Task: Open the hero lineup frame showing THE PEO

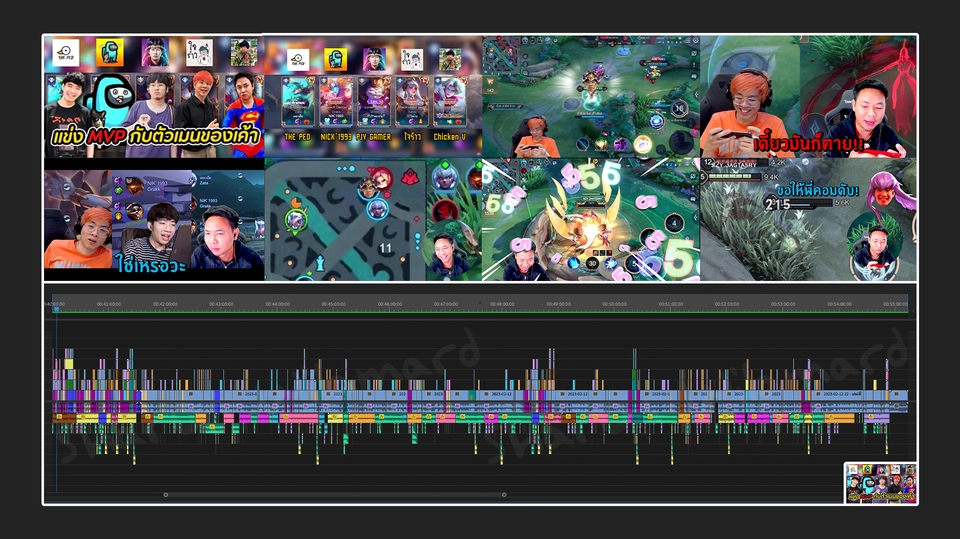Action: point(373,97)
